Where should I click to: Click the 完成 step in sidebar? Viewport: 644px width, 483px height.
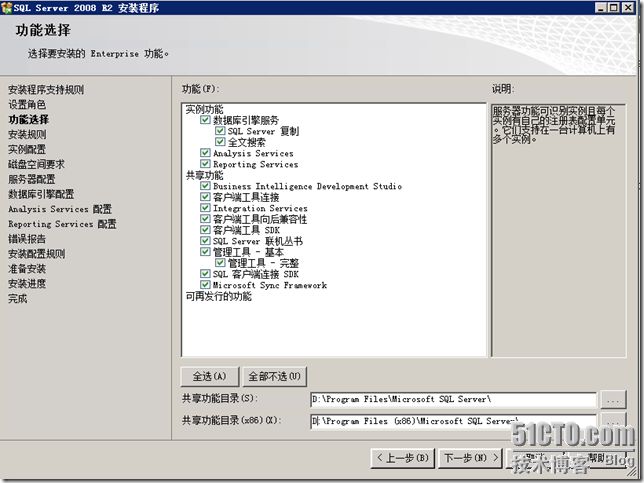[x=18, y=299]
